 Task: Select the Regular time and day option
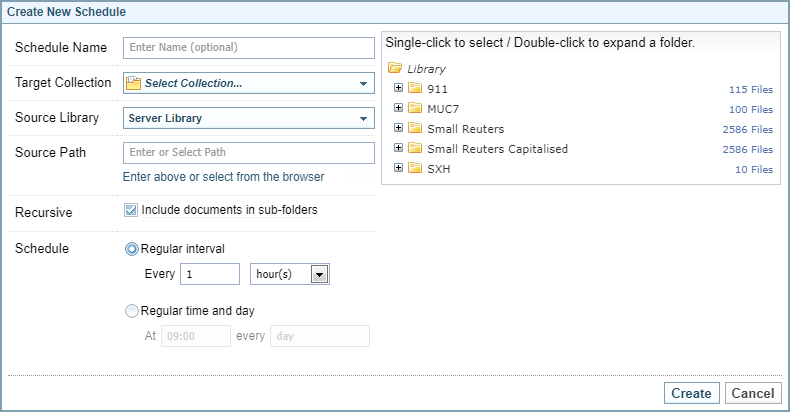[x=132, y=311]
